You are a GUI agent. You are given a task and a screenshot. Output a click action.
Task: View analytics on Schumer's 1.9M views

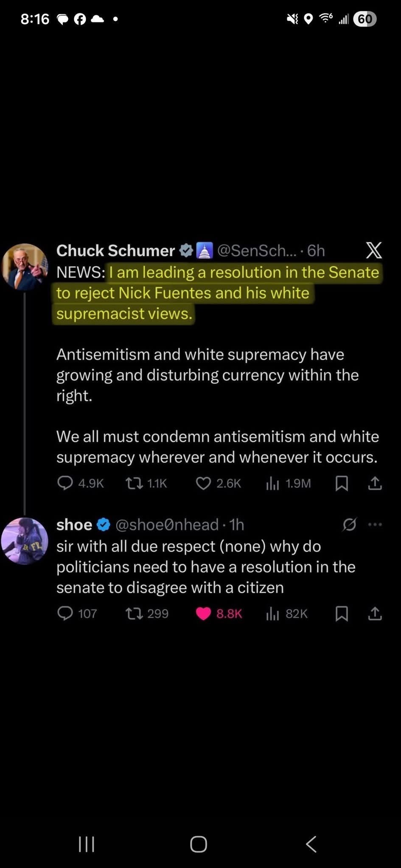click(272, 483)
